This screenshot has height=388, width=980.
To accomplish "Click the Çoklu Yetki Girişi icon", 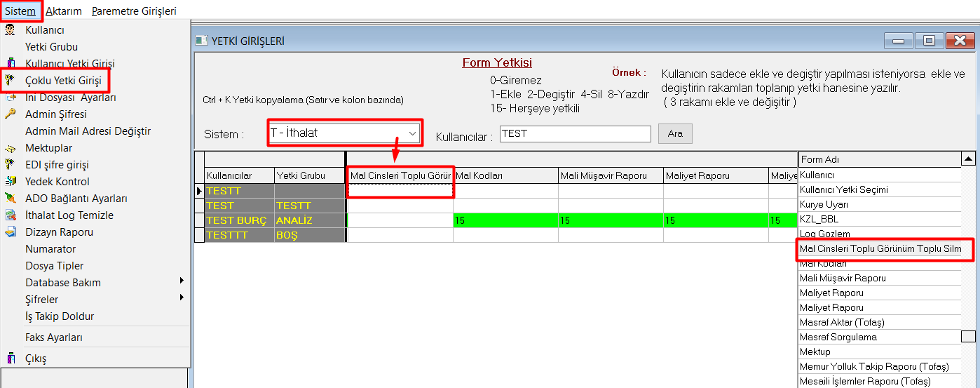I will click(10, 81).
